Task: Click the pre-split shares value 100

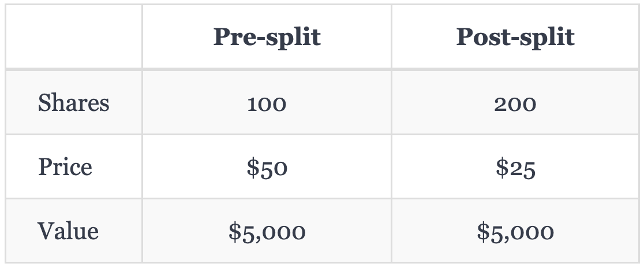Action: point(267,103)
